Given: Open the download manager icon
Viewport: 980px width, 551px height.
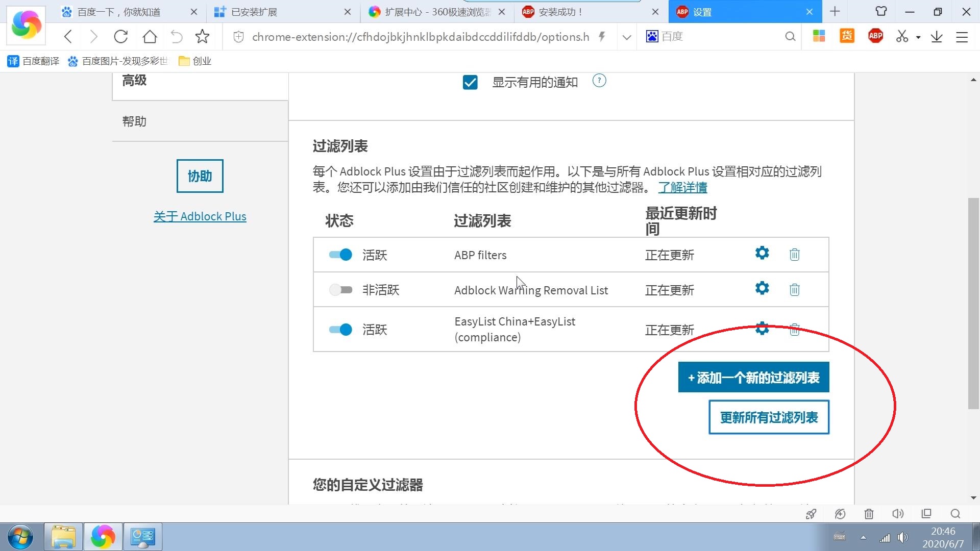Looking at the screenshot, I should pos(936,36).
